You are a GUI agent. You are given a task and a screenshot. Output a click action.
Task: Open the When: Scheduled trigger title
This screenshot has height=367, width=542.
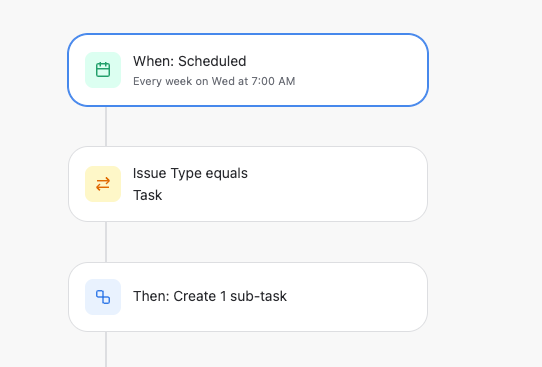point(189,61)
